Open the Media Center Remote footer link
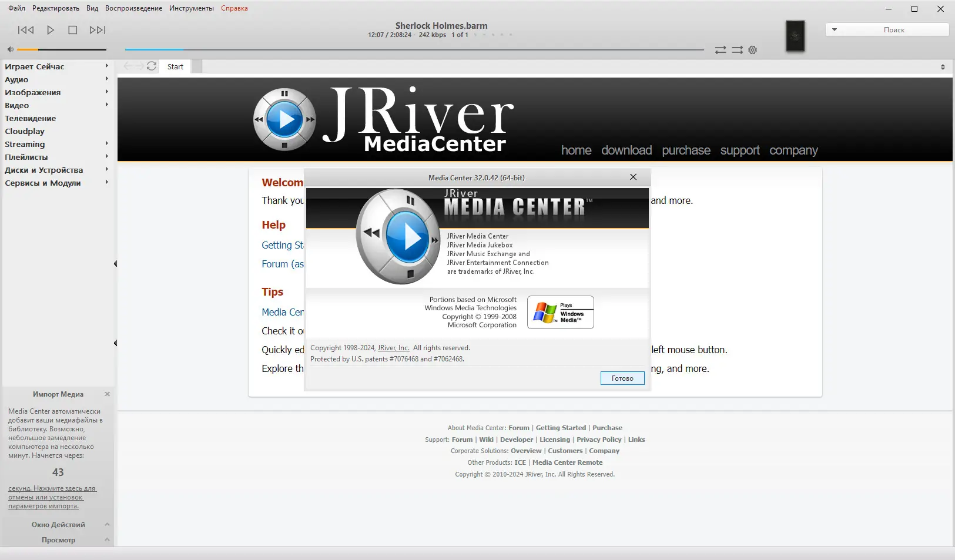Viewport: 955px width, 560px height. pyautogui.click(x=567, y=462)
